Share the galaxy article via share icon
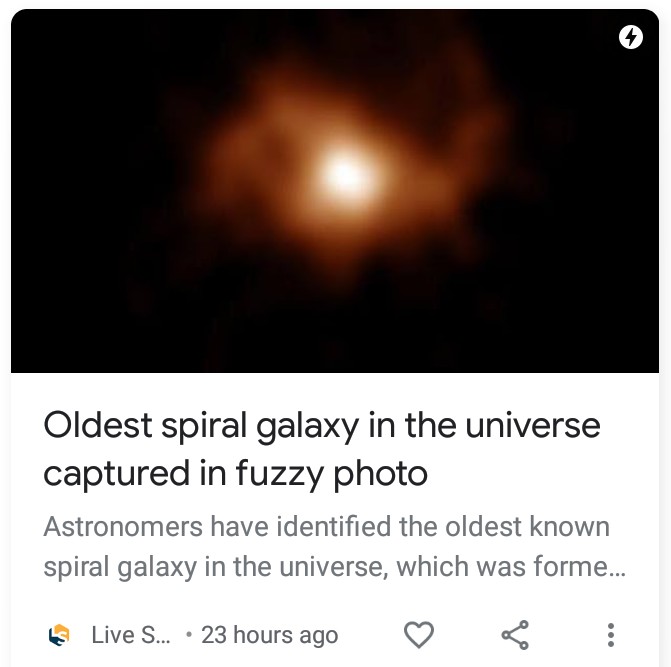Screen dimensions: 671x667 click(x=515, y=635)
